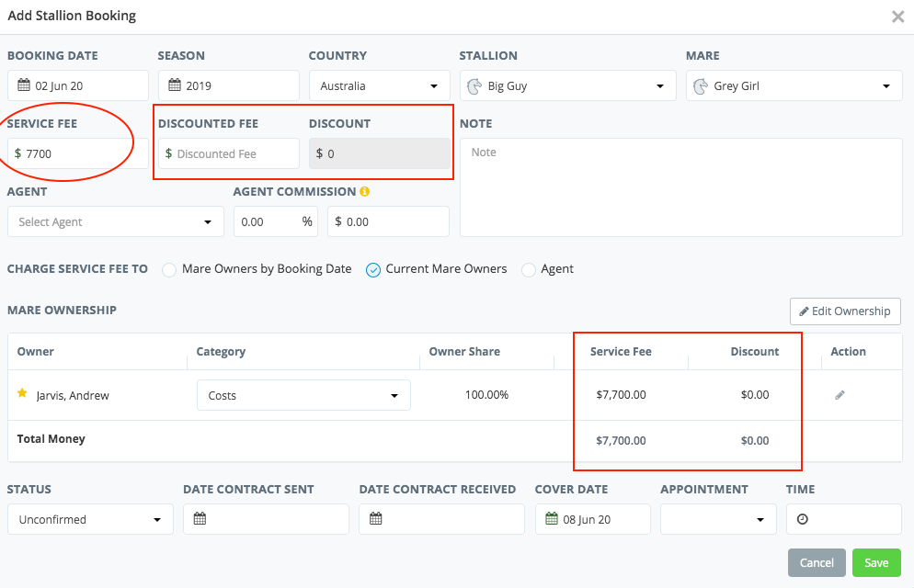Viewport: 914px width, 588px height.
Task: Click the green Save button
Action: (876, 563)
